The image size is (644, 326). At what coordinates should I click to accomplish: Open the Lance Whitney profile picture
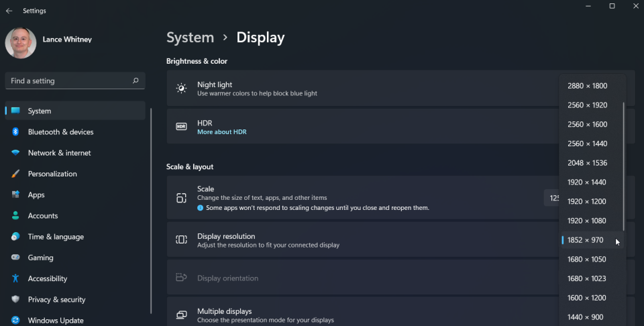(x=21, y=43)
